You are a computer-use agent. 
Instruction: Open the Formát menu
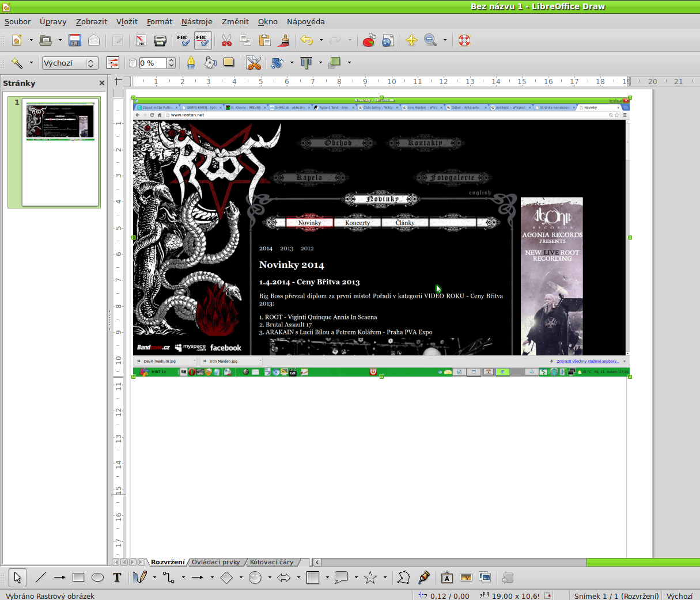[160, 21]
